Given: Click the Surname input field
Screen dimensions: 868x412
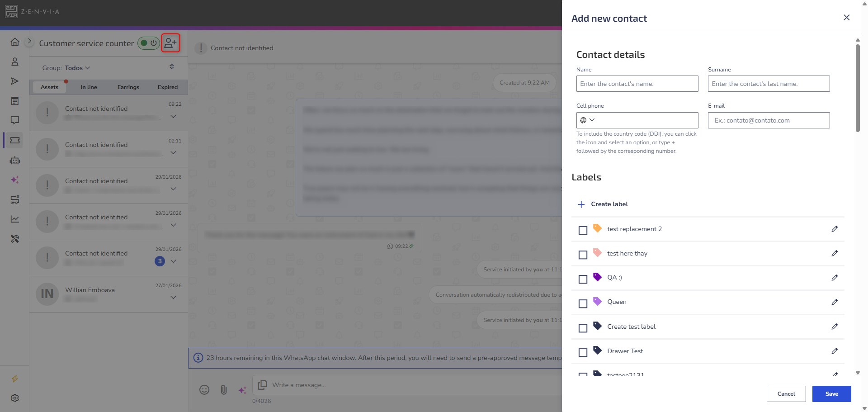Looking at the screenshot, I should [x=769, y=84].
